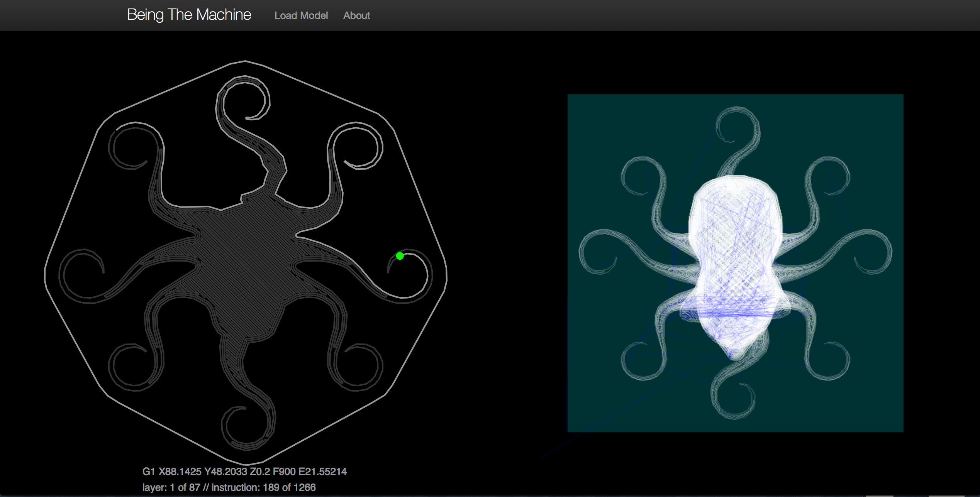
Task: Click the 3D octopus model preview
Action: [735, 263]
